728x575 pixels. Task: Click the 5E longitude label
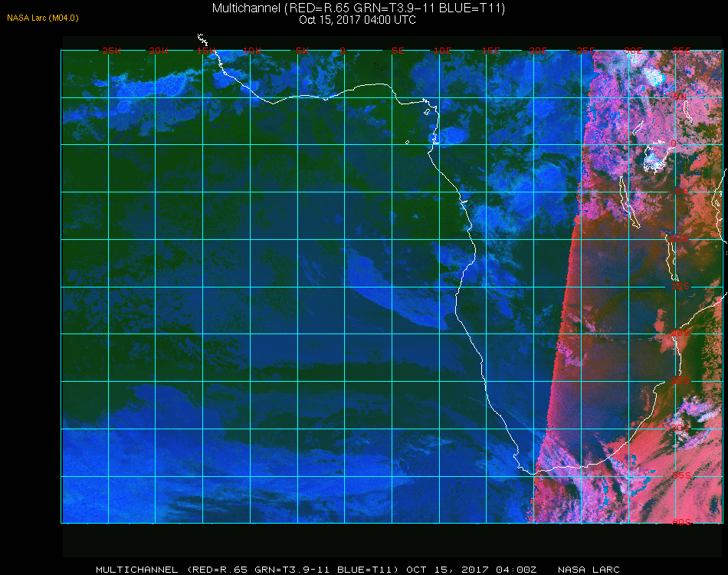click(x=398, y=51)
